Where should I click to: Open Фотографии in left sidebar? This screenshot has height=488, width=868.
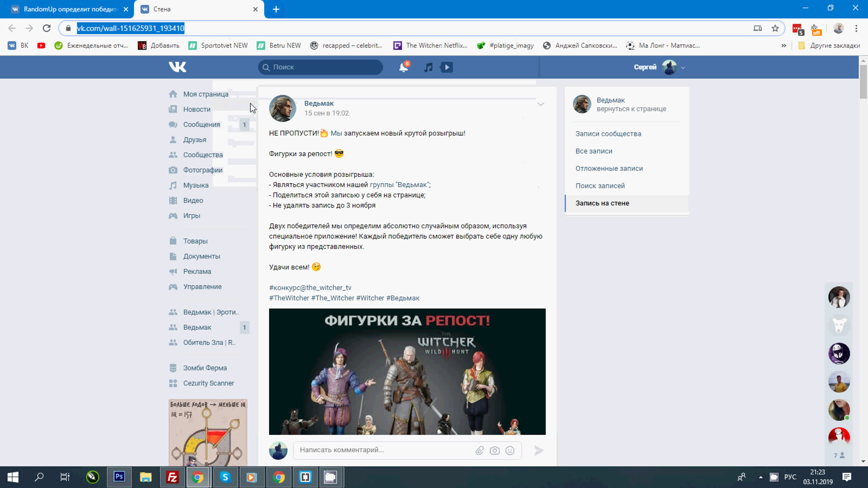pos(203,170)
